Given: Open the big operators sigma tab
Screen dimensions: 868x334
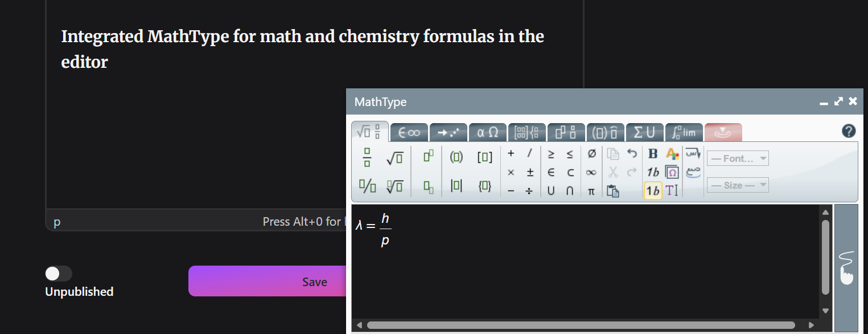Looking at the screenshot, I should click(645, 132).
